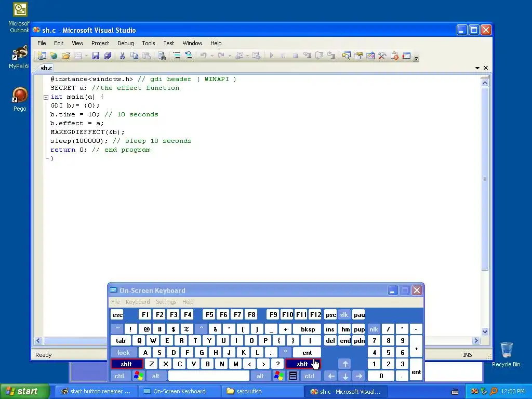Image resolution: width=532 pixels, height=399 pixels.
Task: Switch to start button renamer in the taskbar
Action: tap(96, 391)
